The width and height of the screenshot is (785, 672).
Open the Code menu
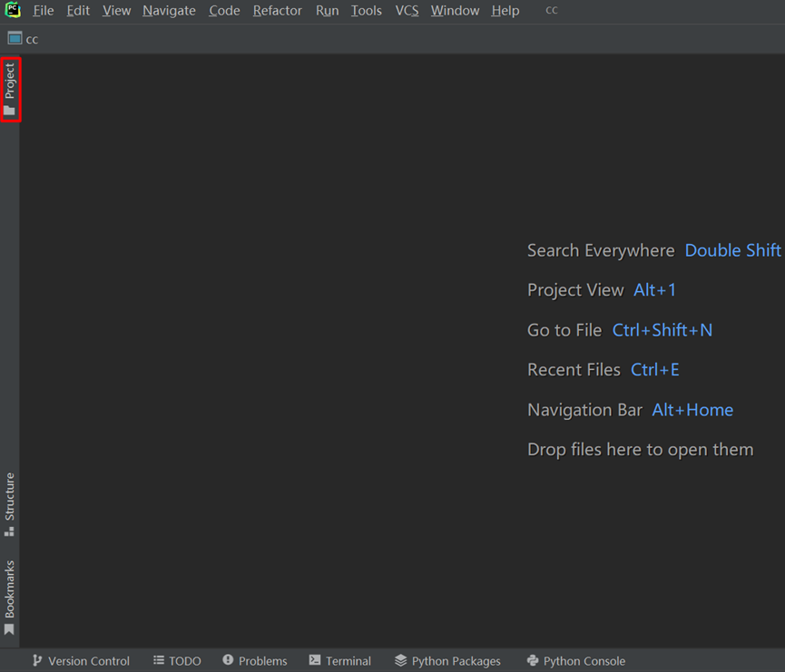pos(224,11)
